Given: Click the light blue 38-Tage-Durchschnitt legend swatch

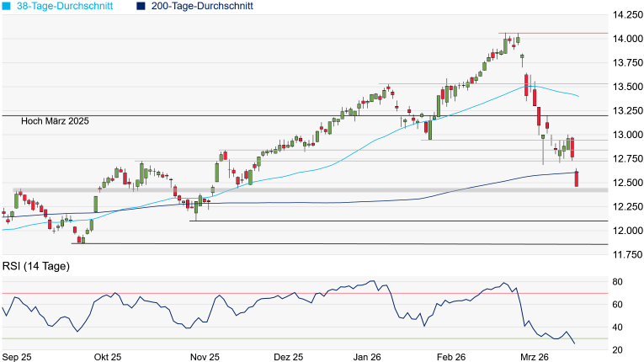Looking at the screenshot, I should [7, 6].
